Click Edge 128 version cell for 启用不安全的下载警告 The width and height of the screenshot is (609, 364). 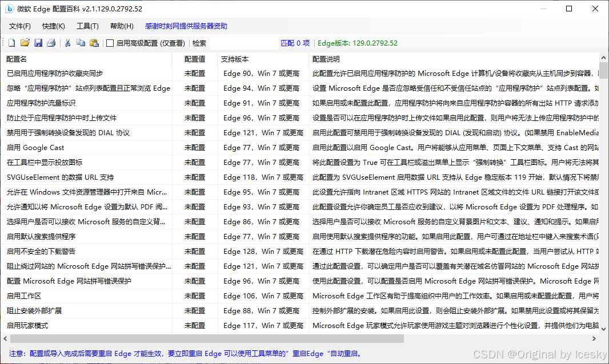point(263,252)
